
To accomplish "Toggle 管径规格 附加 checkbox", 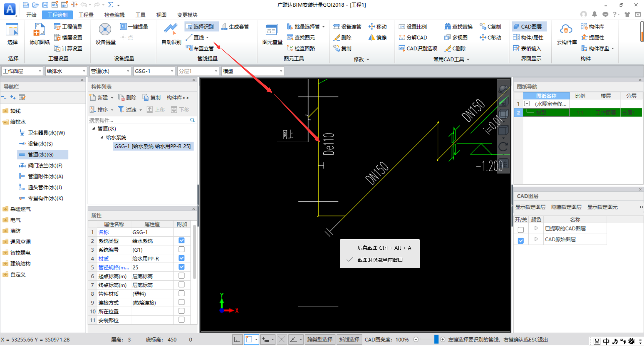I will [181, 267].
